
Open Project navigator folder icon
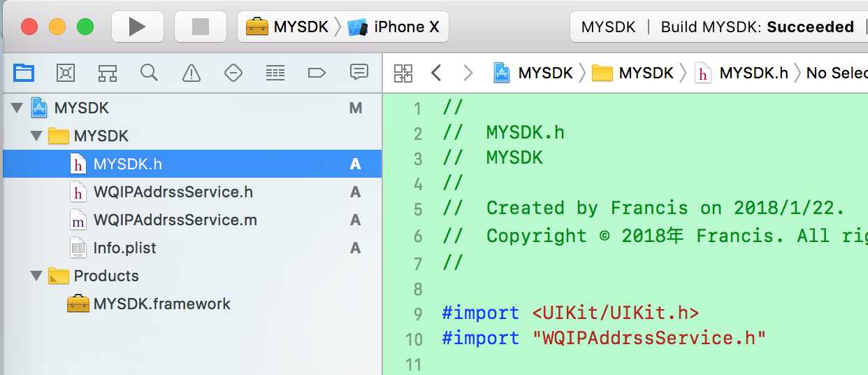tap(24, 72)
